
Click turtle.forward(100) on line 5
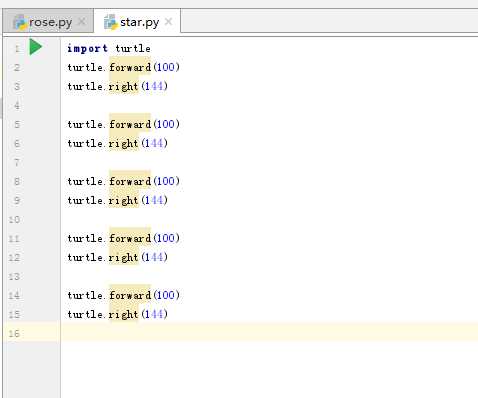[123, 124]
